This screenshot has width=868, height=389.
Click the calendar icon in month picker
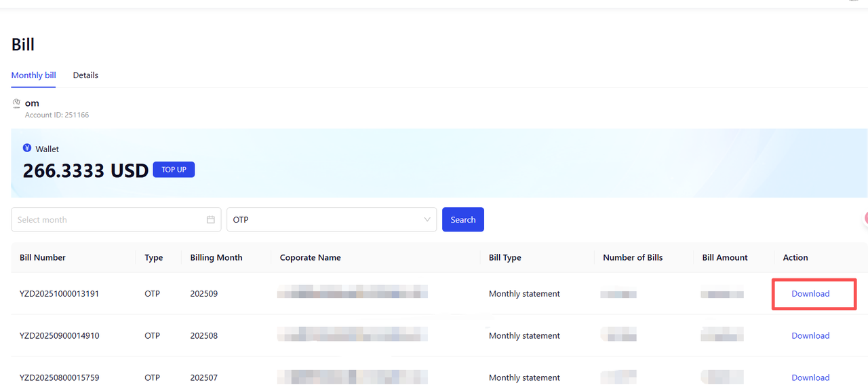pos(211,220)
